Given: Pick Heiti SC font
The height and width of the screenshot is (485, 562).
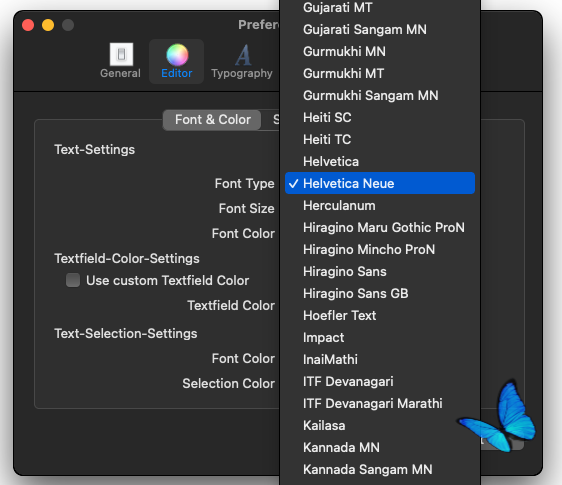Looking at the screenshot, I should [x=380, y=118].
